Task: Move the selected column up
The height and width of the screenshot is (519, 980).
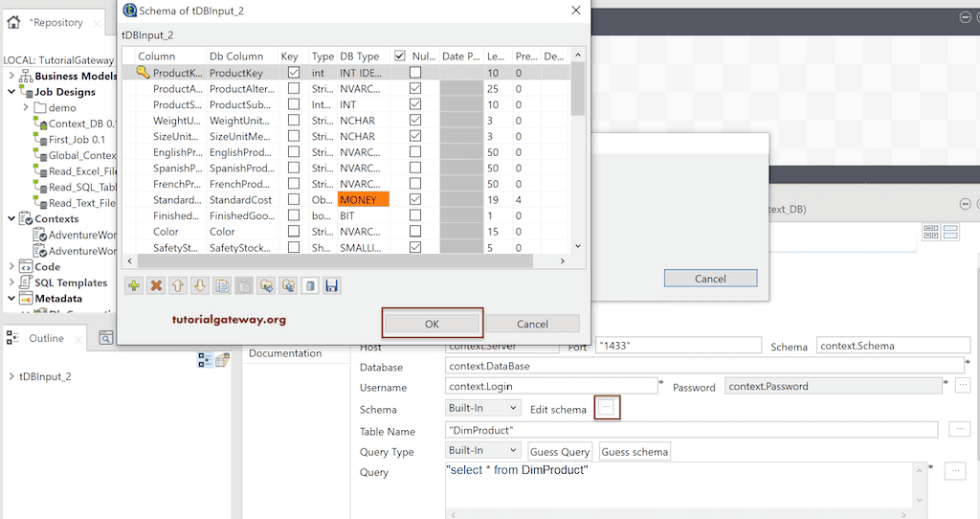Action: pos(178,285)
